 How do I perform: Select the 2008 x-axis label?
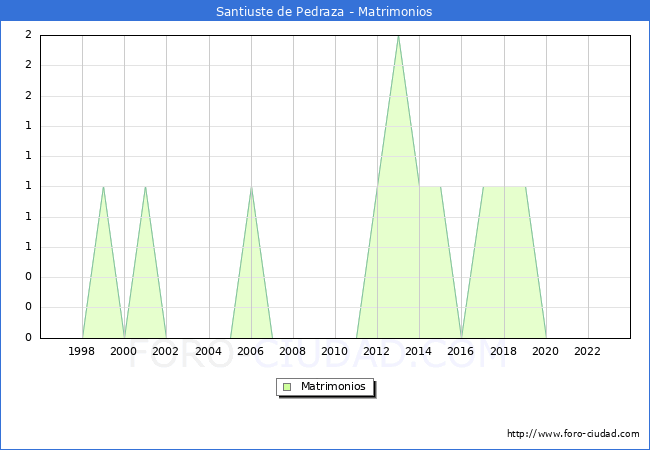(x=292, y=351)
